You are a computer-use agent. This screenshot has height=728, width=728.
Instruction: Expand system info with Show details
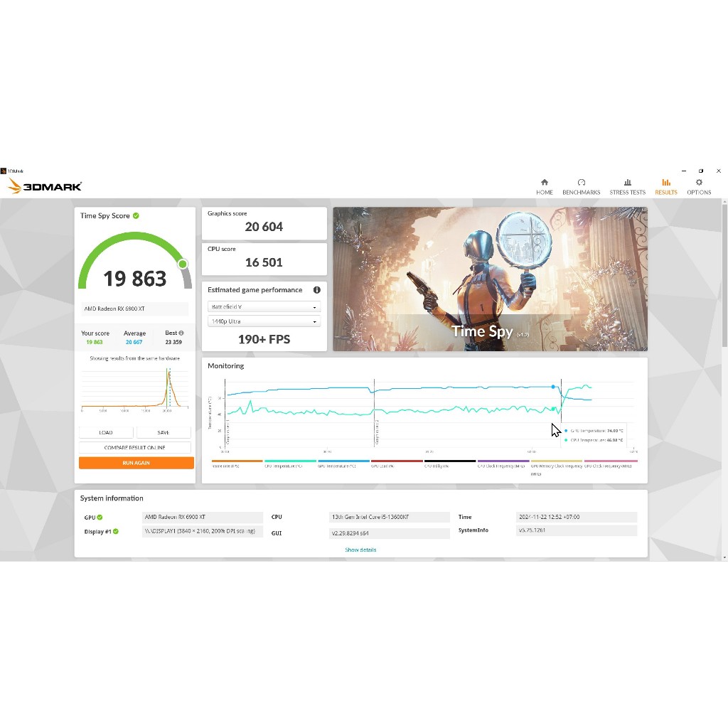point(360,550)
